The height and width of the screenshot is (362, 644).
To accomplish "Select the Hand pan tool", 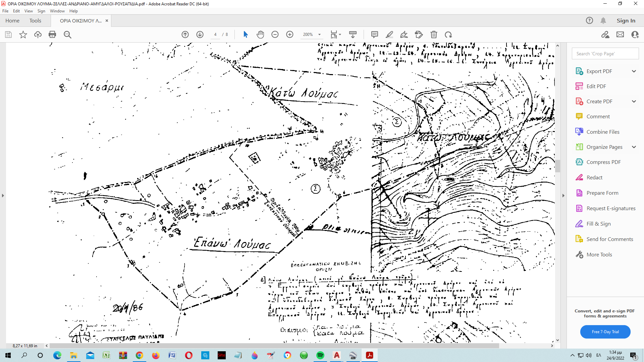I will 260,35.
